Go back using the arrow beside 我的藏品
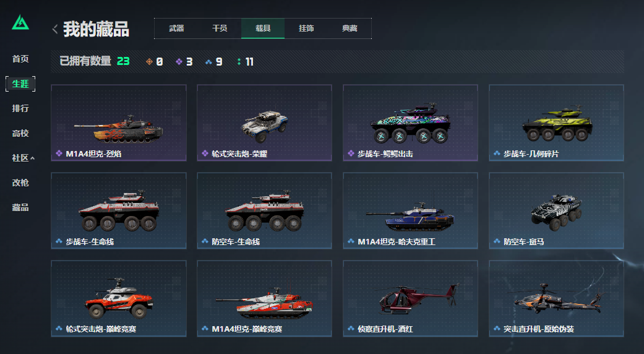644x354 pixels. coord(55,28)
